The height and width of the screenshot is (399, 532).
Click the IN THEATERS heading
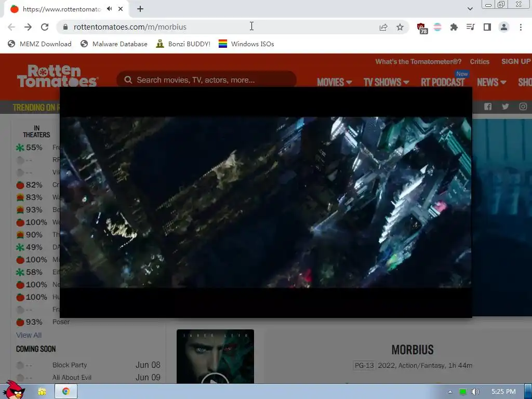tap(36, 131)
